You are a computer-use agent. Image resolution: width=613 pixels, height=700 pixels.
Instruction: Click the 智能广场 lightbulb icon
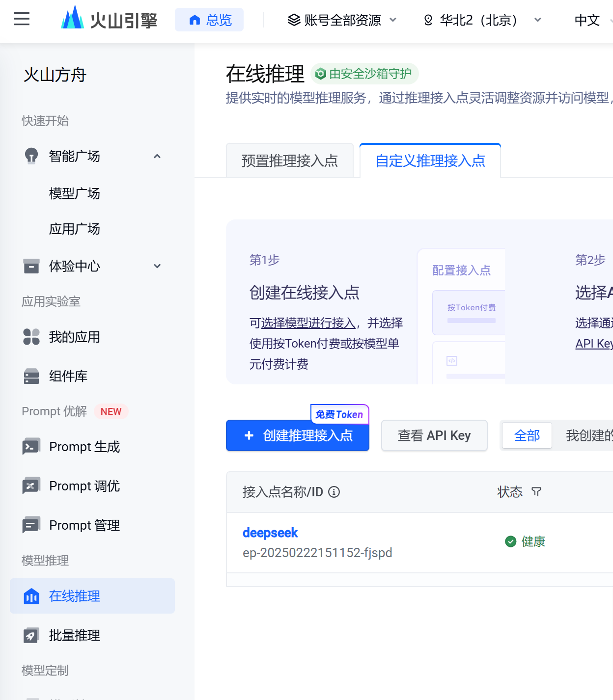coord(31,156)
